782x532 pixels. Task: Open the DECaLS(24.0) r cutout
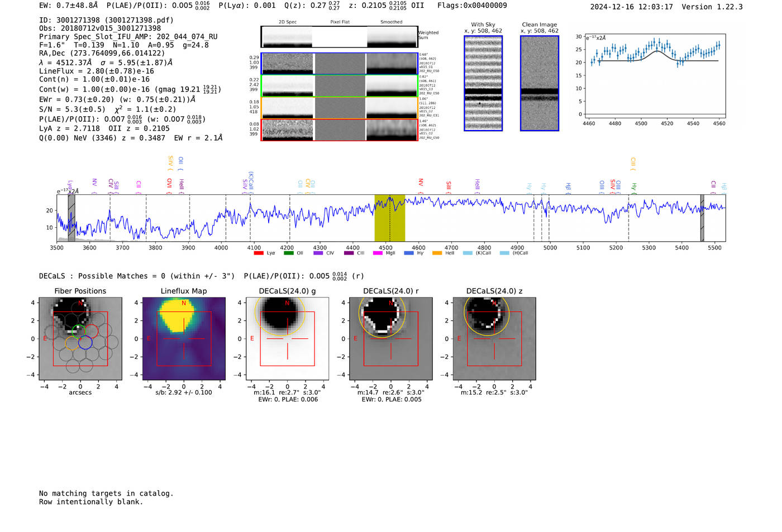click(x=390, y=338)
